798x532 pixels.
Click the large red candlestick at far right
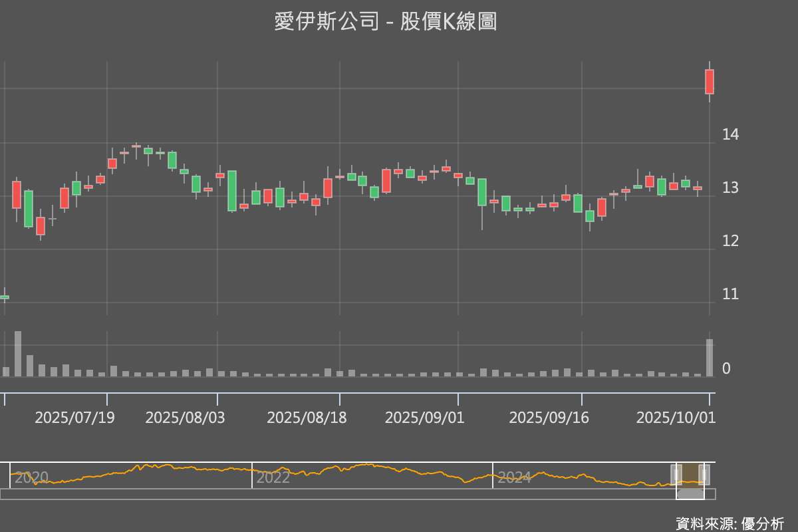click(710, 81)
